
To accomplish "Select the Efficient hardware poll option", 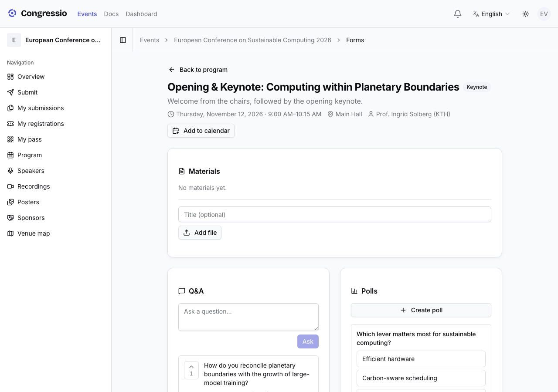I will (x=421, y=359).
